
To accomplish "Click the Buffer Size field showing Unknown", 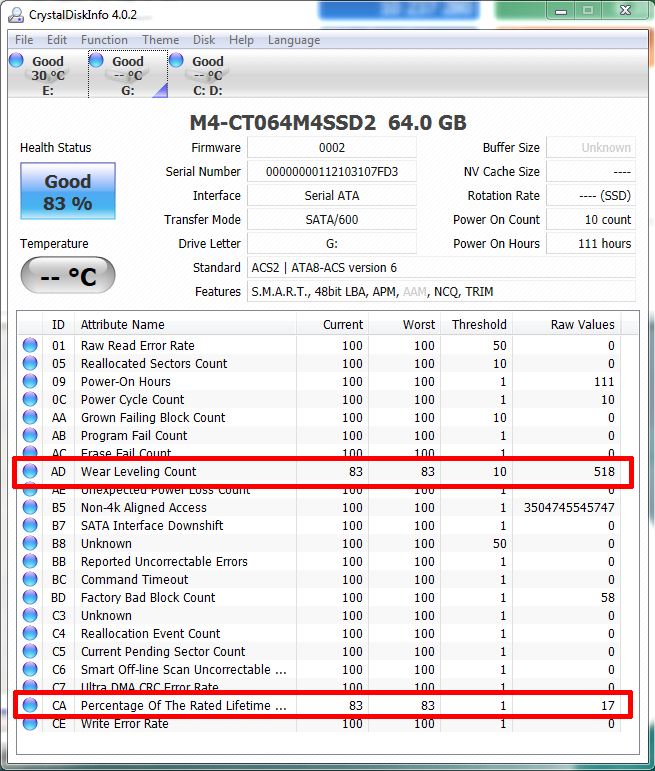I will coord(591,148).
